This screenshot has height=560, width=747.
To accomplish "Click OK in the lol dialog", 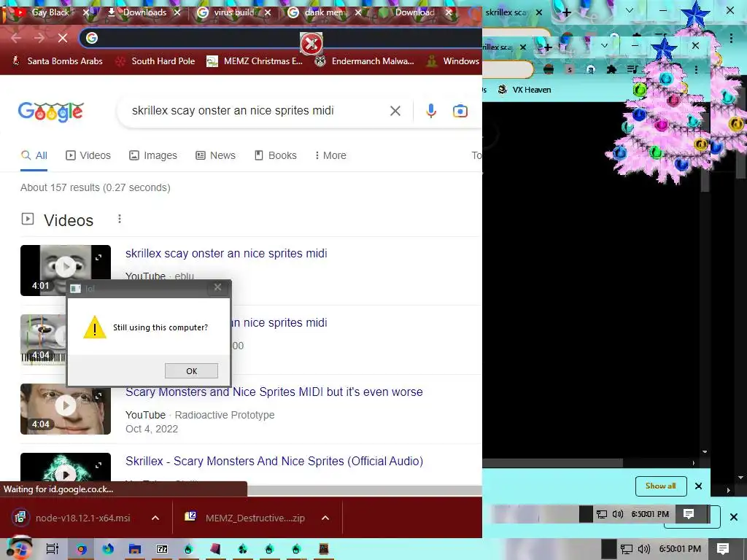I will tap(192, 371).
